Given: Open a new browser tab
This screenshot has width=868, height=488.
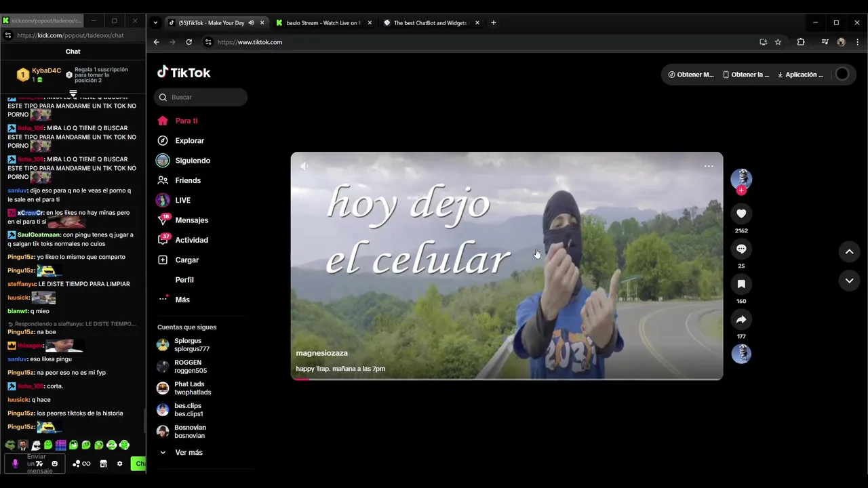Looking at the screenshot, I should click(x=493, y=22).
